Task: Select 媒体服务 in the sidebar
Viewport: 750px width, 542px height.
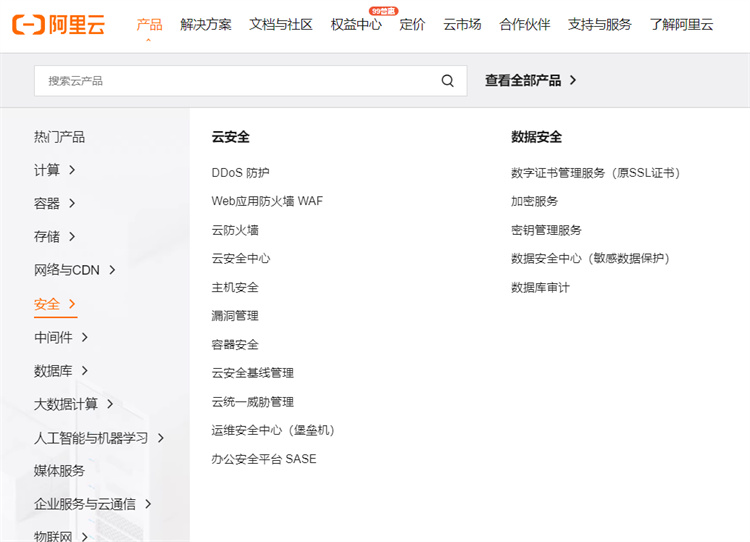Action: (59, 471)
